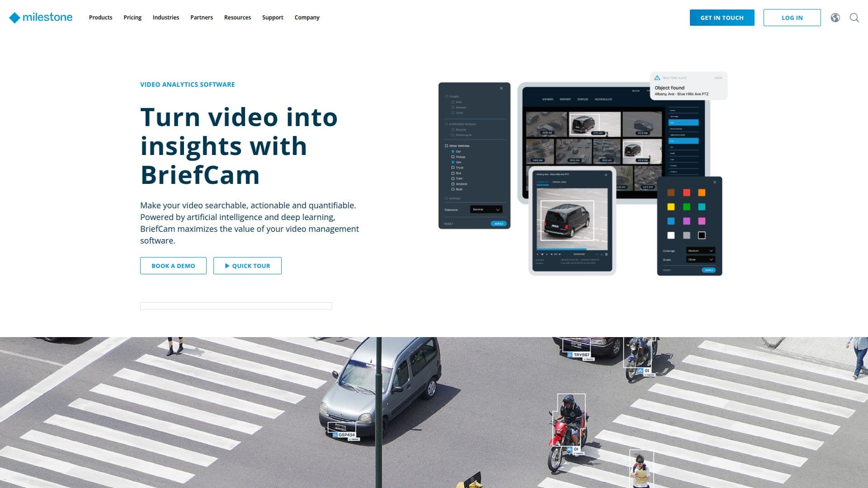
Task: Pick the brown color swatch
Action: (x=671, y=193)
